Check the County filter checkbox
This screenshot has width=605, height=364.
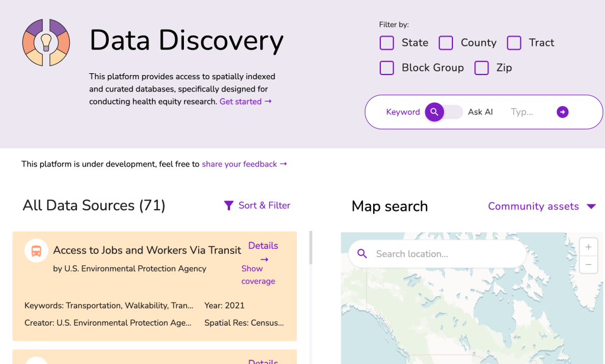pos(446,43)
